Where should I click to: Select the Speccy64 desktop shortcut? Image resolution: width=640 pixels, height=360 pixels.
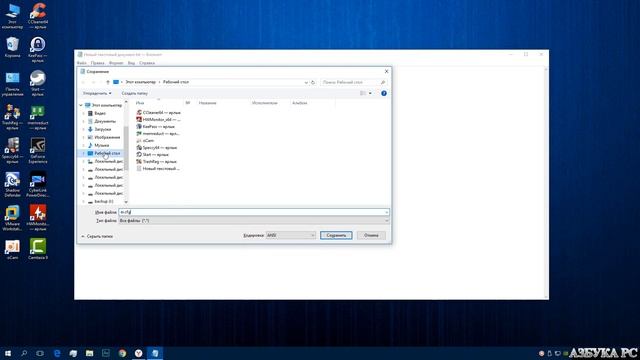(x=12, y=151)
